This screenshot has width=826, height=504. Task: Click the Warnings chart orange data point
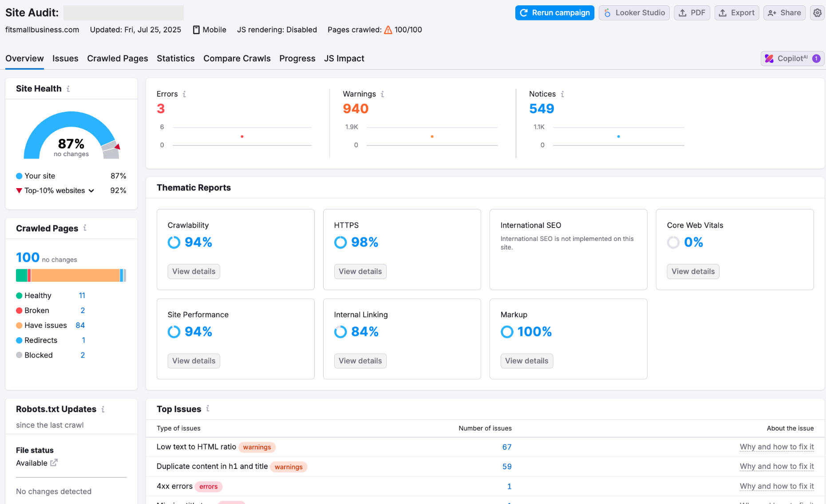tap(432, 137)
